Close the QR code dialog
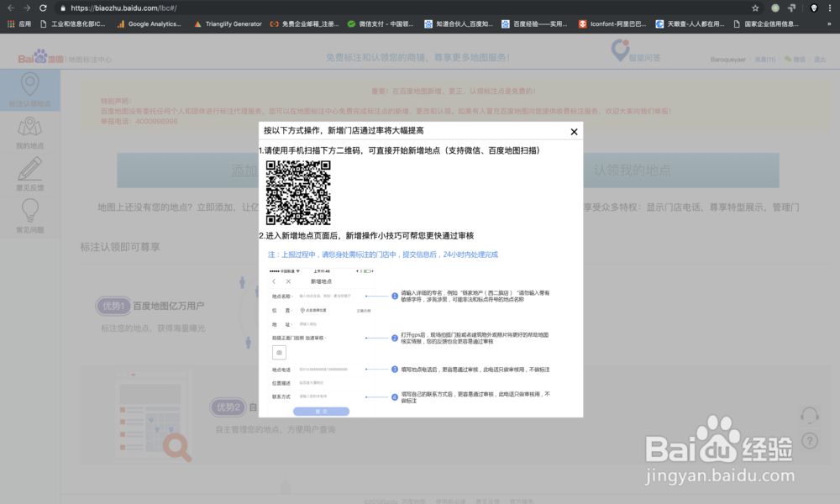The width and height of the screenshot is (840, 504). 574,131
